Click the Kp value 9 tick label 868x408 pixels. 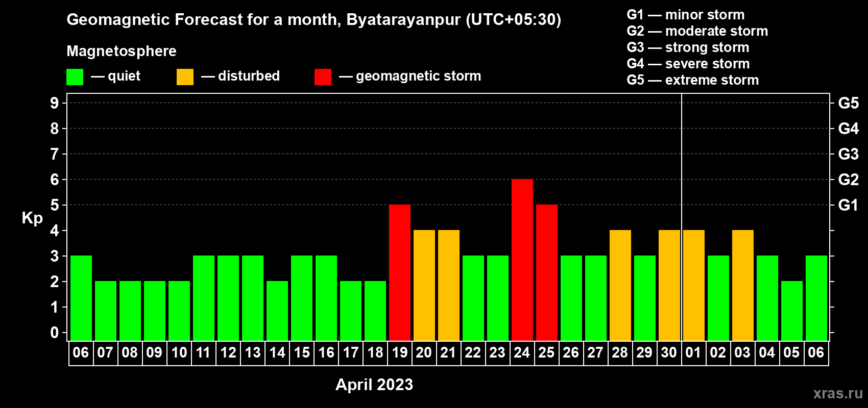coord(55,103)
